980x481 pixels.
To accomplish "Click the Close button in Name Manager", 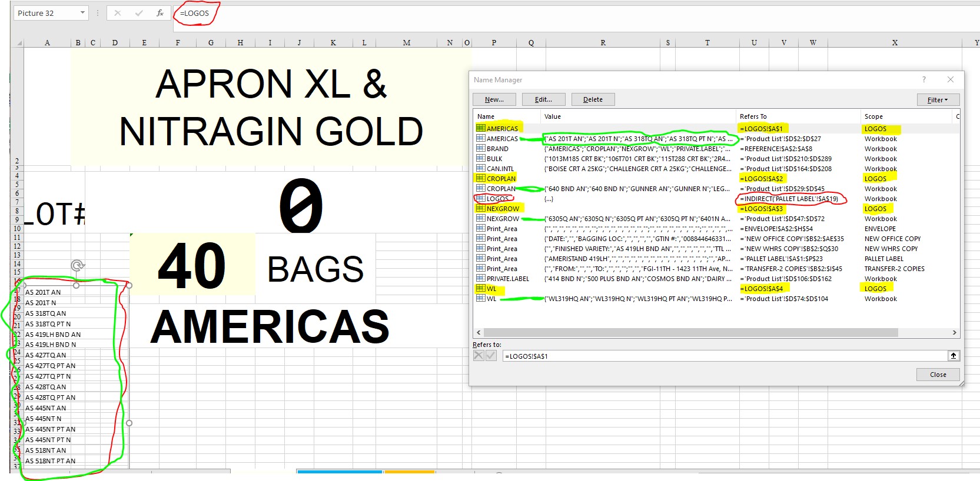I will (x=938, y=375).
